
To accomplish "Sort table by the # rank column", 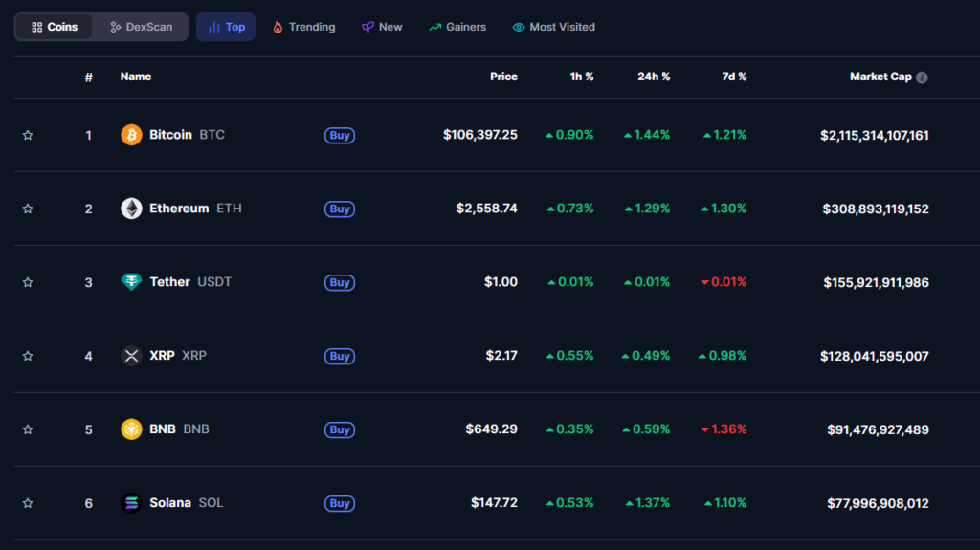I will [89, 77].
